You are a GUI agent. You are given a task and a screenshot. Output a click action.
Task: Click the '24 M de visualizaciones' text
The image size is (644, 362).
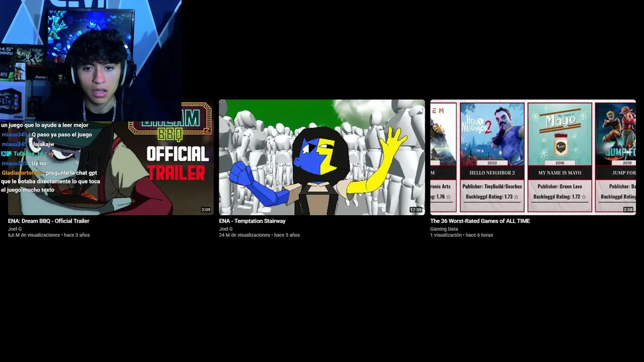coord(245,235)
